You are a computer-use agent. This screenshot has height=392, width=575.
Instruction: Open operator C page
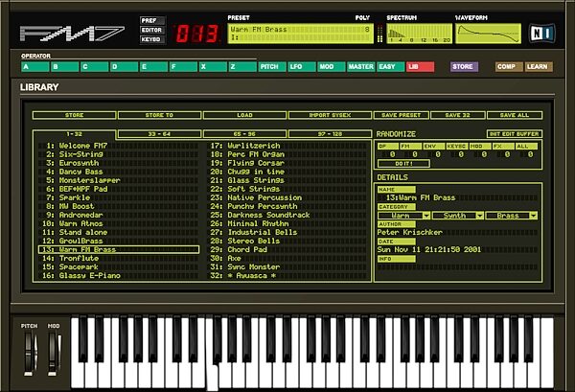pyautogui.click(x=95, y=67)
